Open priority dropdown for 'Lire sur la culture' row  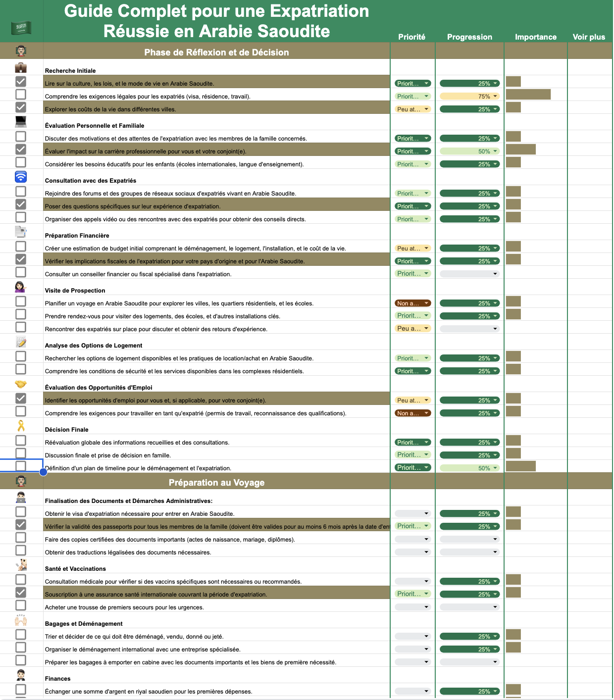412,83
